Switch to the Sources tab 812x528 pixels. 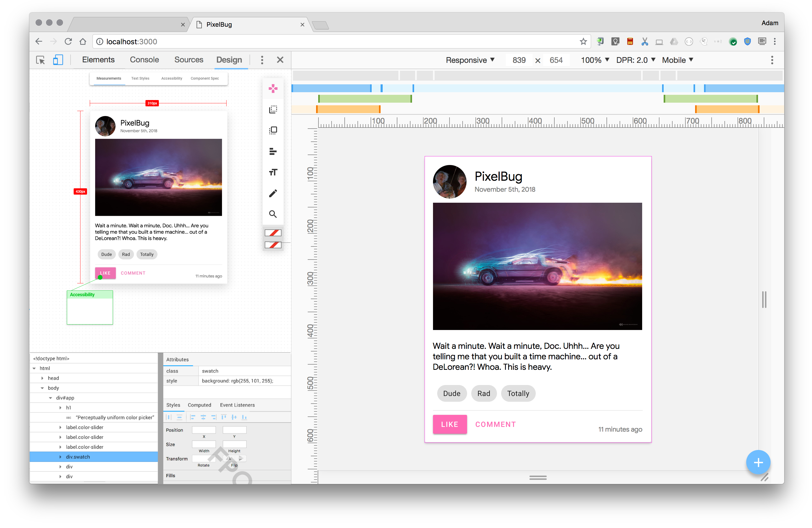189,60
